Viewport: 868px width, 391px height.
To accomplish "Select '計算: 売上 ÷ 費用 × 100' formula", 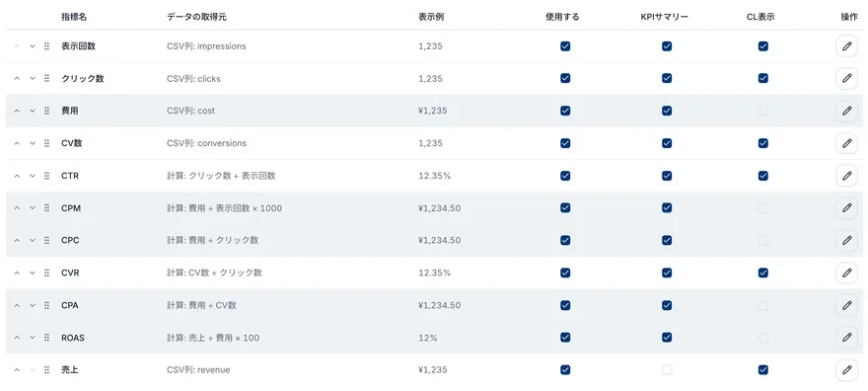I will [x=213, y=338].
